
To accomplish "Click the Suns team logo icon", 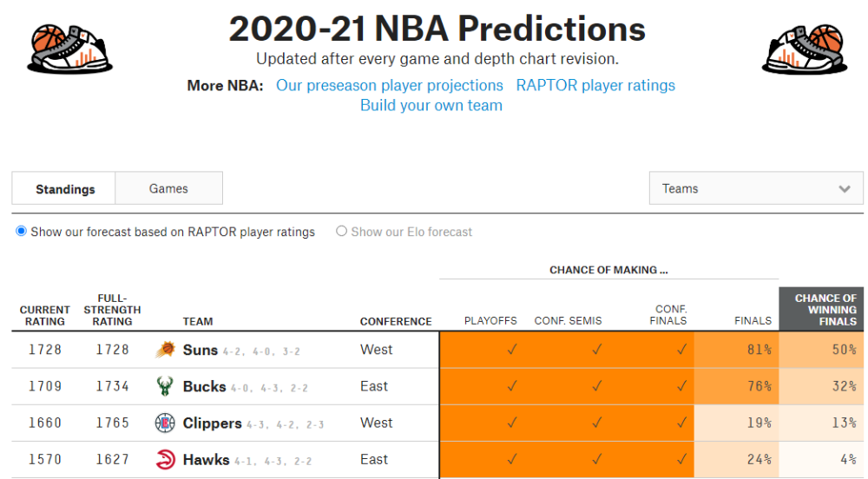I will click(165, 350).
